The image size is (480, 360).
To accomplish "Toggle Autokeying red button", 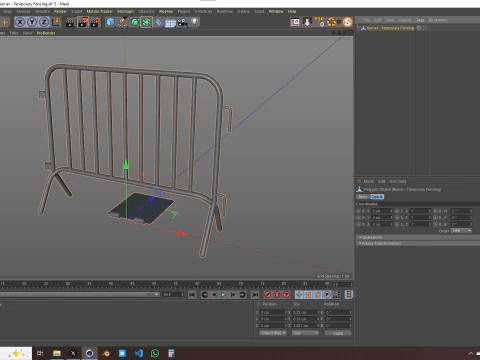I will coord(277,295).
